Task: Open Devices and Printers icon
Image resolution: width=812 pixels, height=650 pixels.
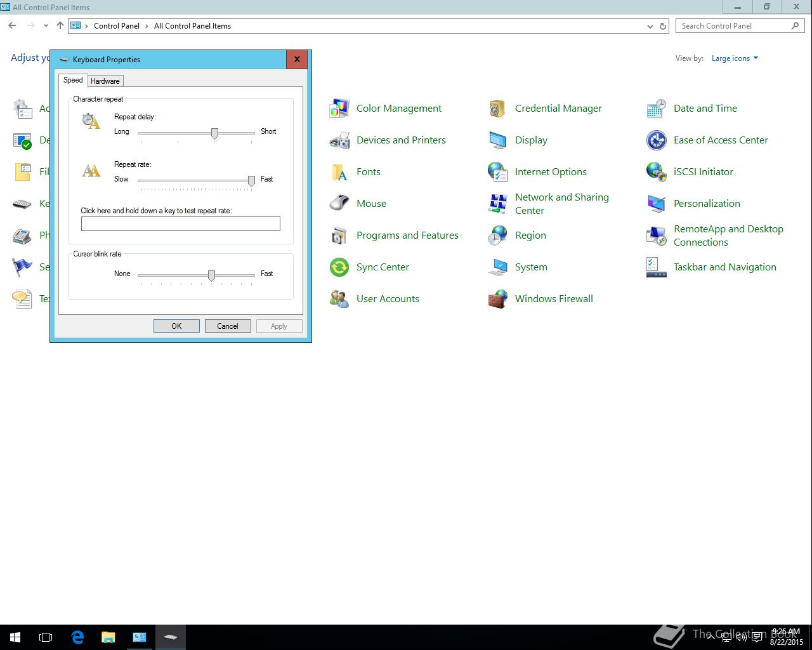Action: click(x=339, y=140)
